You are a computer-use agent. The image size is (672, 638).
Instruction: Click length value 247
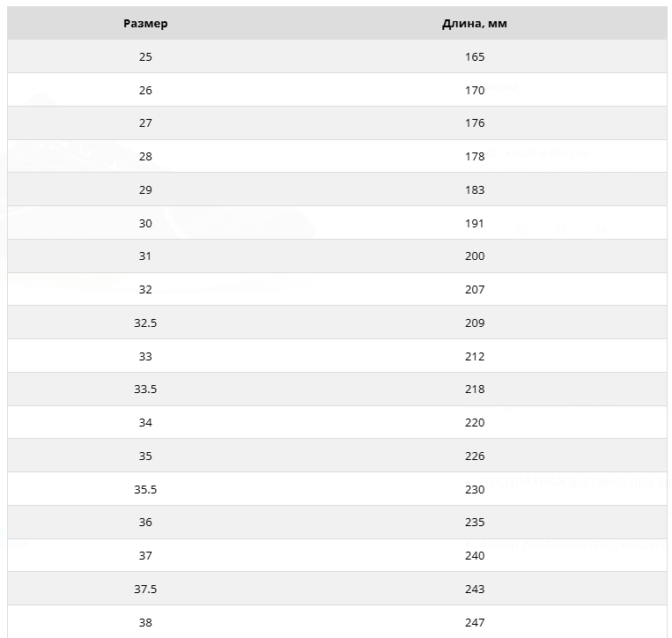click(475, 623)
